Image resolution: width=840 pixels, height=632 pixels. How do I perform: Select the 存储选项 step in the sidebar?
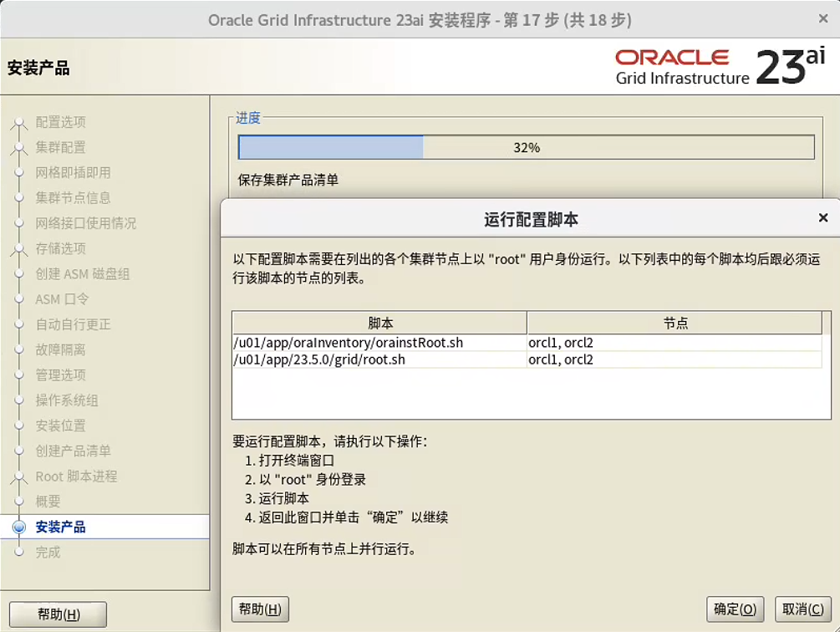[x=60, y=248]
